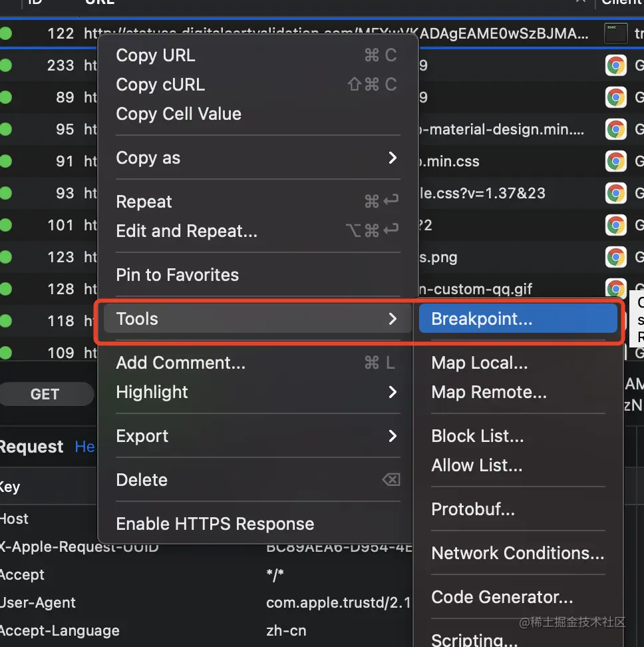The image size is (644, 647).
Task: Click terminal exec icon in row 122
Action: point(616,33)
